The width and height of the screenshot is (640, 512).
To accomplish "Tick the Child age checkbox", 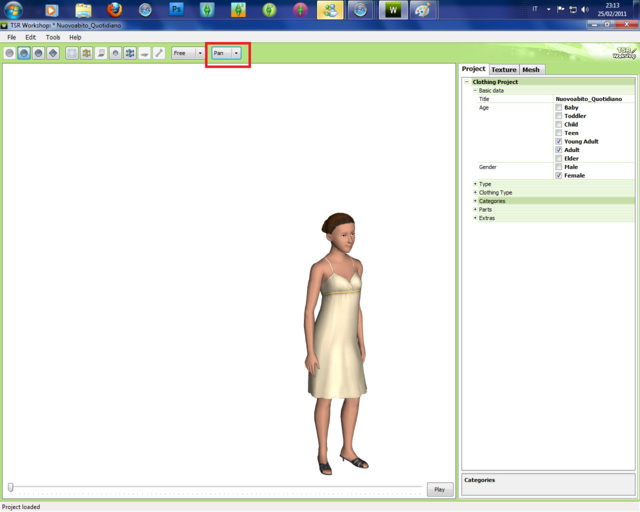I will click(559, 125).
